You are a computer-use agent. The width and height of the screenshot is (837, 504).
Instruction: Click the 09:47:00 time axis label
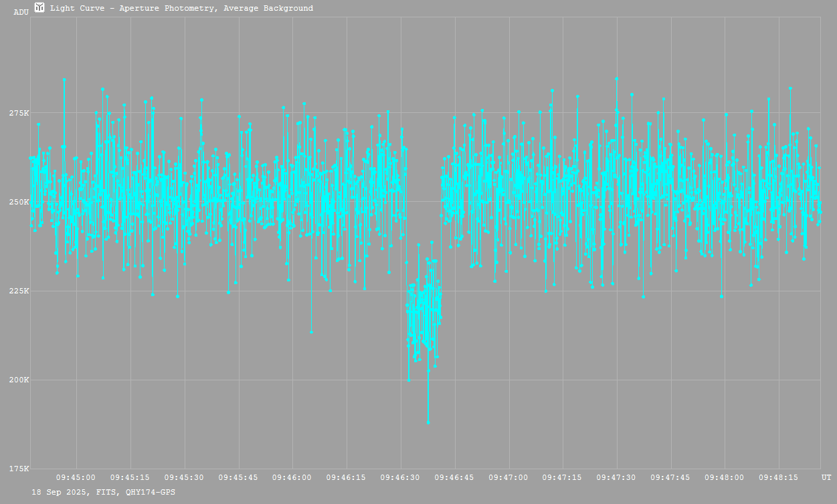[x=508, y=478]
